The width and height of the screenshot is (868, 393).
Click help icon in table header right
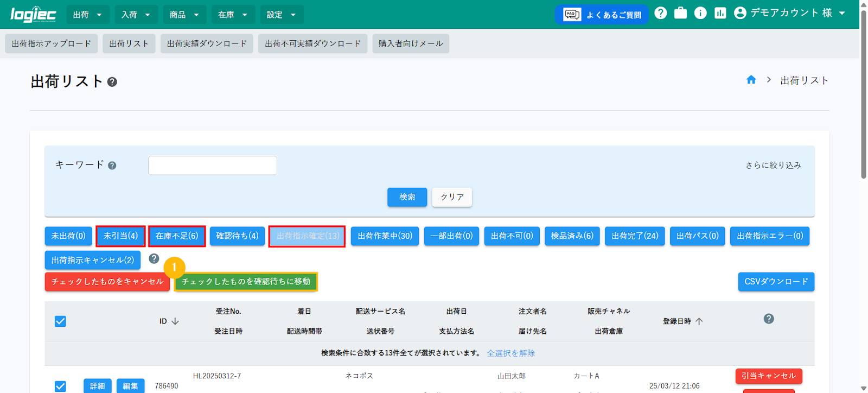coord(768,319)
